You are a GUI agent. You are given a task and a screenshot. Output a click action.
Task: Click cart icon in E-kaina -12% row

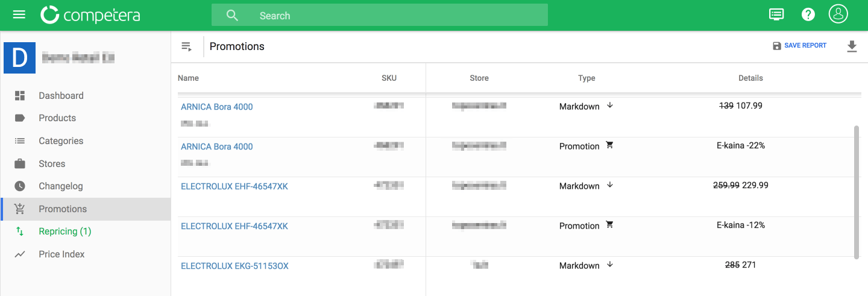609,225
